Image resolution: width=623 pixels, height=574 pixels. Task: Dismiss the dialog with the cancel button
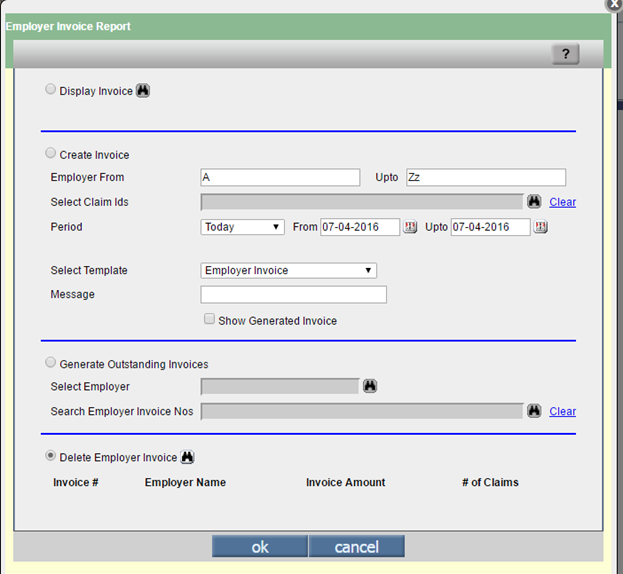tap(357, 547)
